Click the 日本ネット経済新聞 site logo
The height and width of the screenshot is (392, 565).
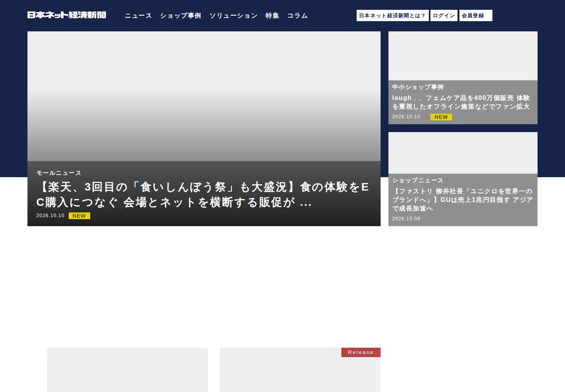[x=67, y=15]
